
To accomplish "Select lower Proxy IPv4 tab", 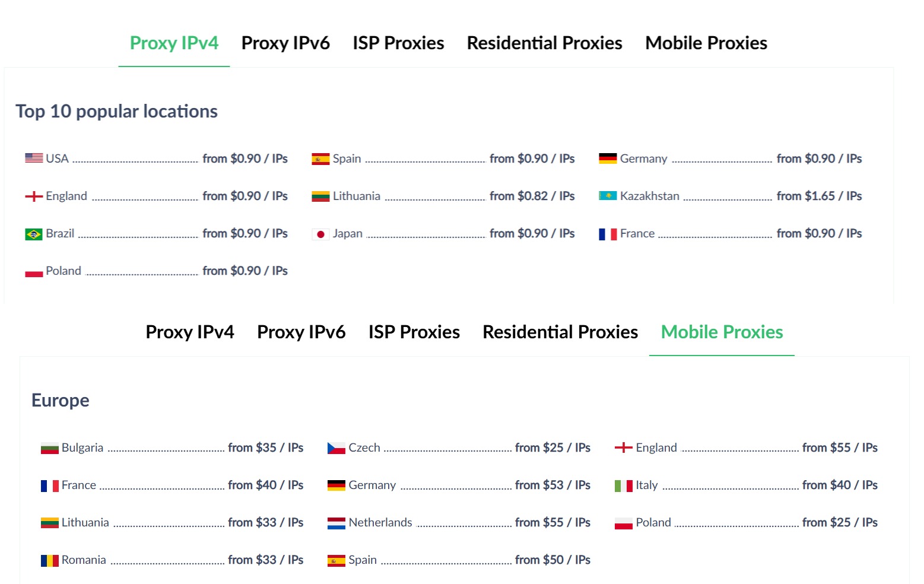I will [x=190, y=332].
